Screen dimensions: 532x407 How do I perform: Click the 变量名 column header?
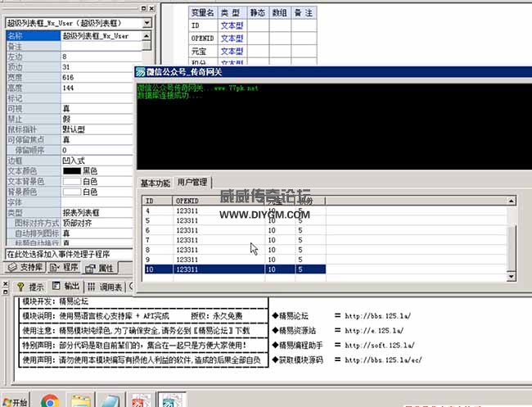(203, 13)
